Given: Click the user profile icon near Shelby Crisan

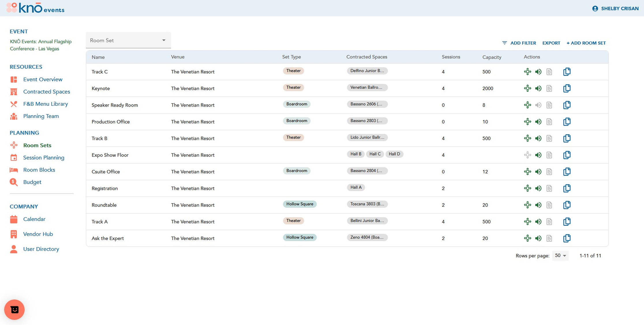Looking at the screenshot, I should [x=595, y=8].
